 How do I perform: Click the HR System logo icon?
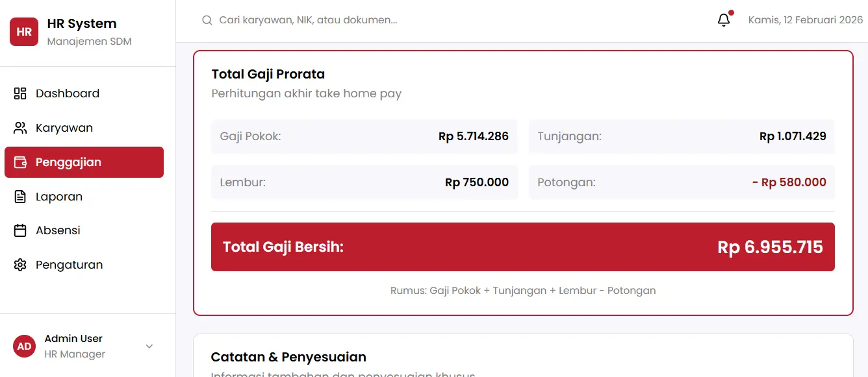(x=24, y=32)
